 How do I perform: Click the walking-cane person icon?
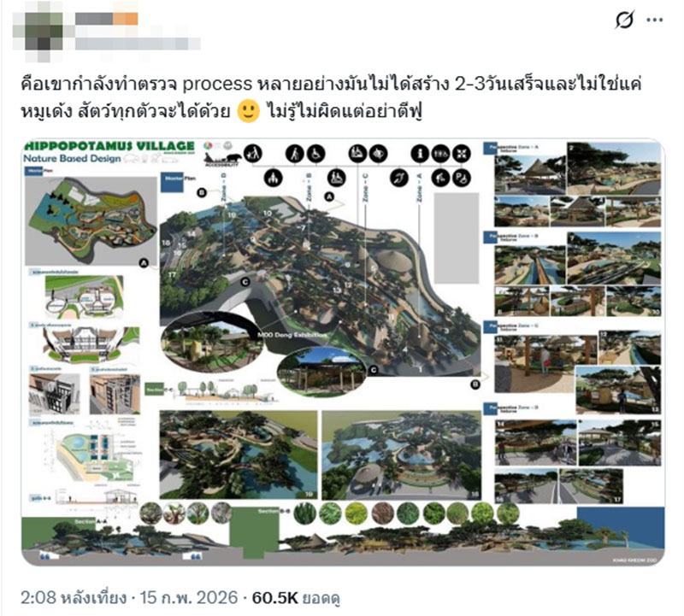(295, 154)
